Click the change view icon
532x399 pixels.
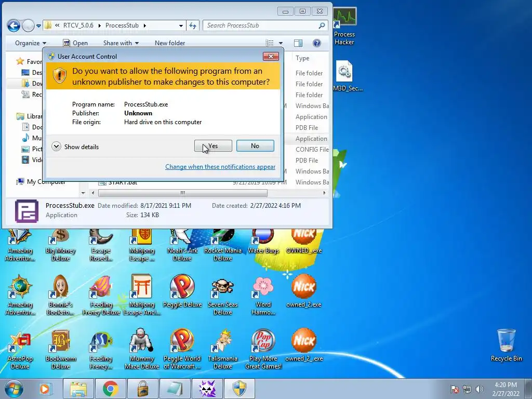click(270, 43)
